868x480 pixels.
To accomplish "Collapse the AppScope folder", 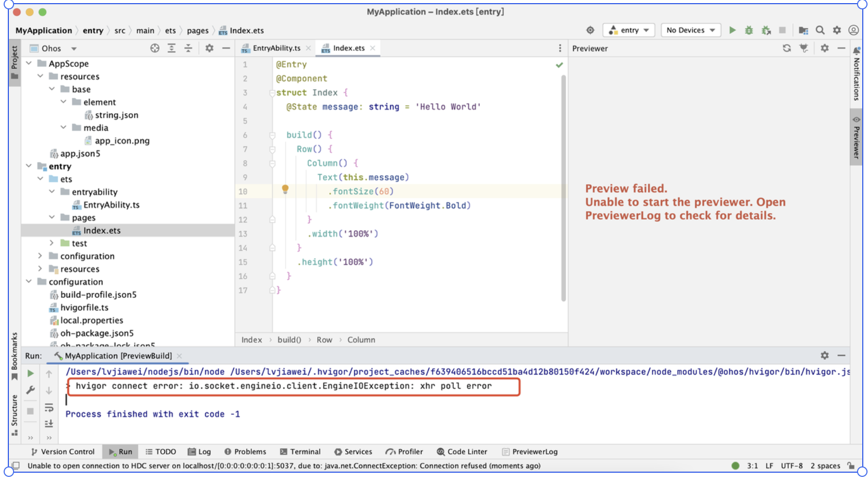I will (x=29, y=63).
